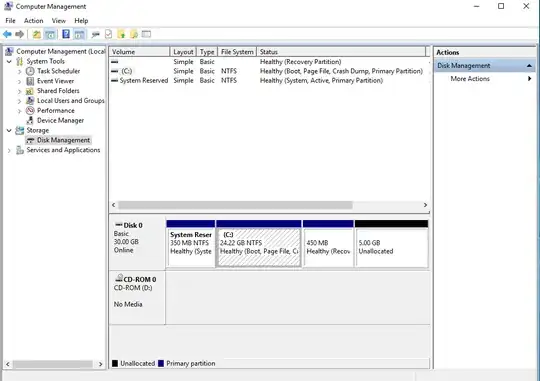Select the 450 MB recovery partition block
Screen dimensions: 540x381
pyautogui.click(x=328, y=244)
